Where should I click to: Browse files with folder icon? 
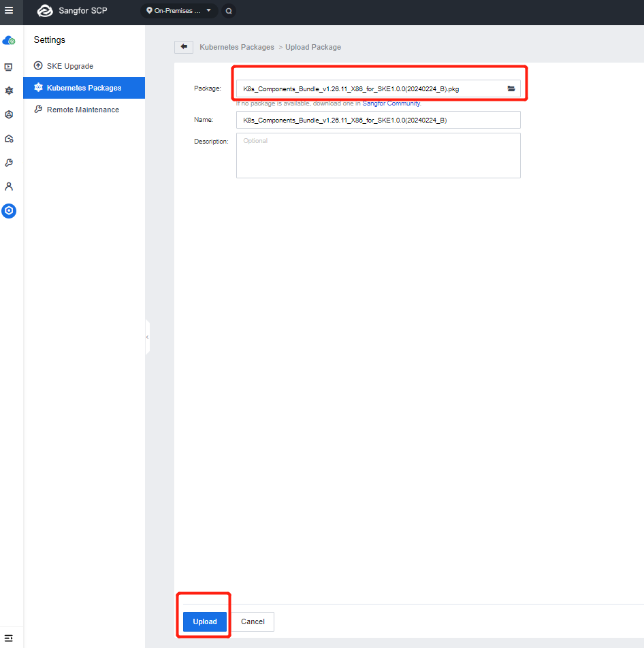(511, 88)
